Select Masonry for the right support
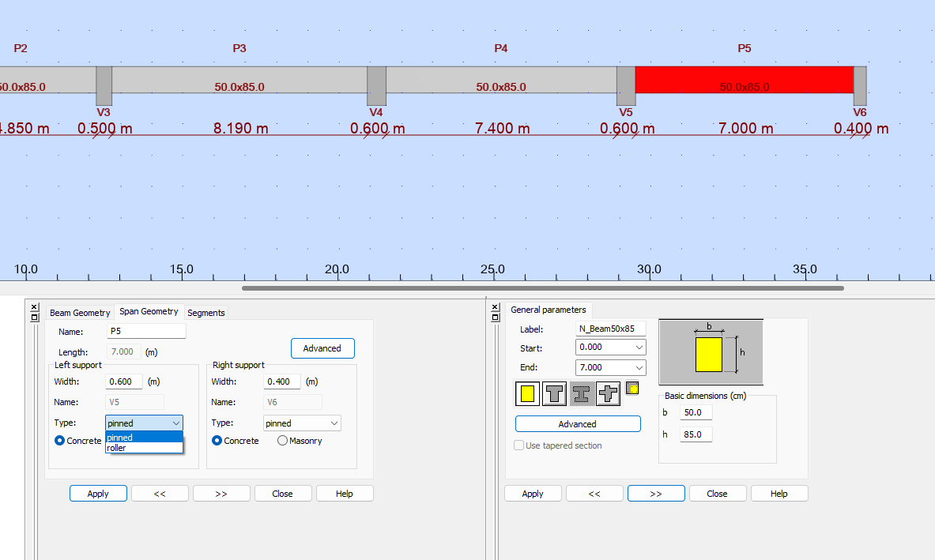The width and height of the screenshot is (935, 560). tap(283, 441)
